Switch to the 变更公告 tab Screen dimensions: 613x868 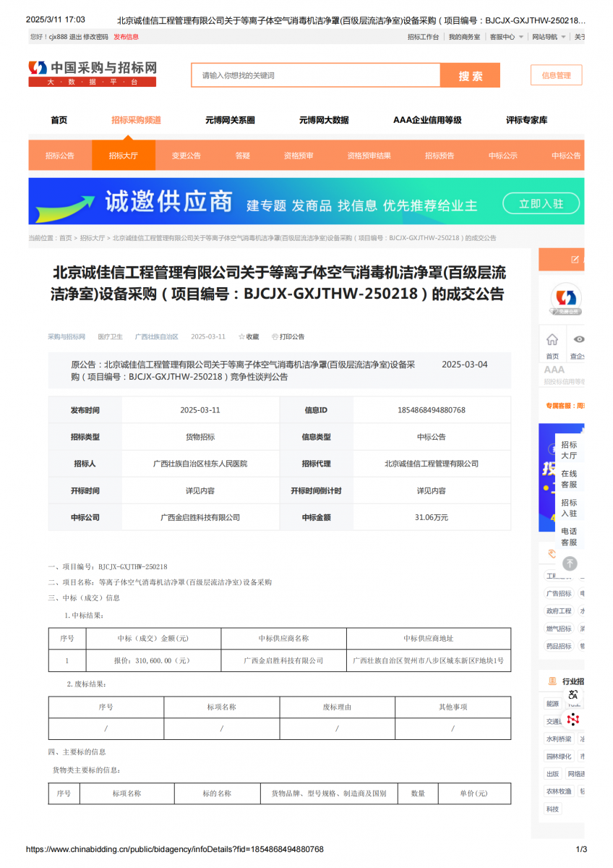coord(187,156)
